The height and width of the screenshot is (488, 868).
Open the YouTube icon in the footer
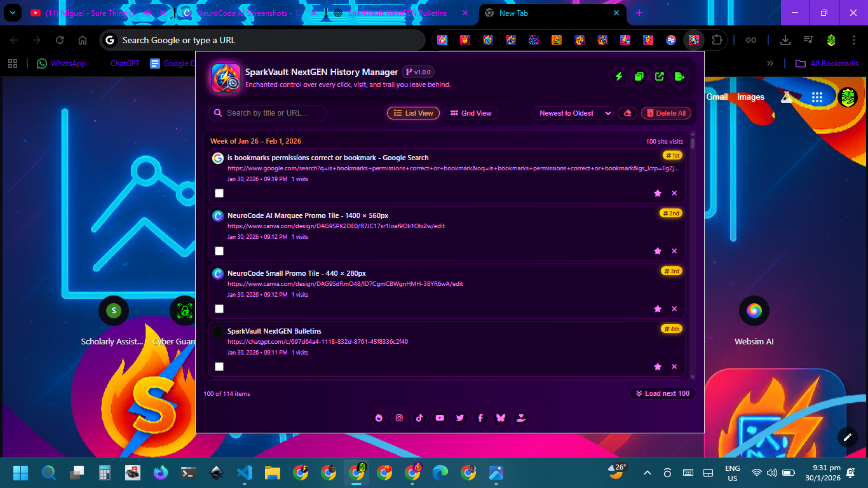[440, 418]
